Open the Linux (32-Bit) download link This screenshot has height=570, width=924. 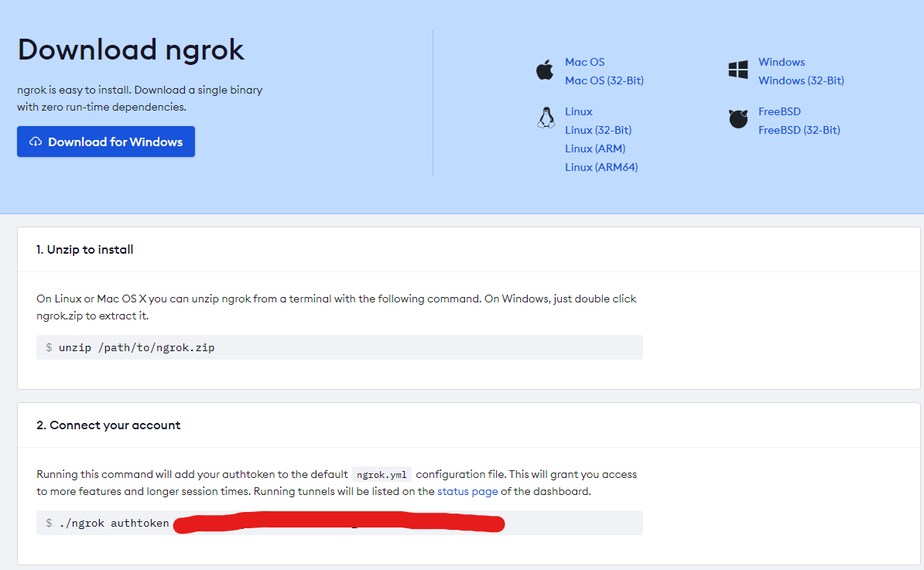tap(598, 130)
